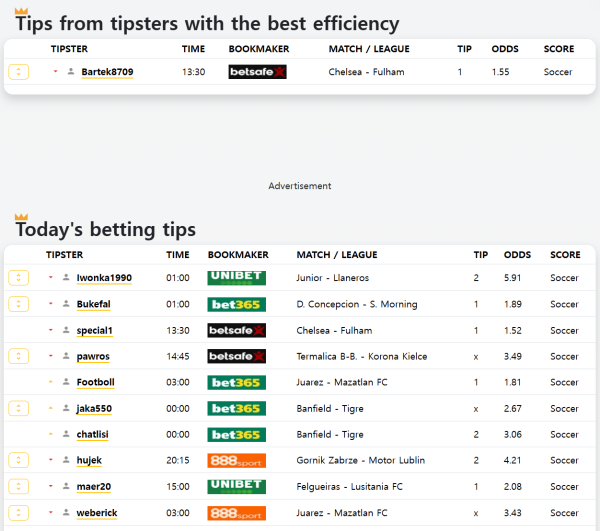Viewport: 600px width, 531px height.
Task: Click the bet365 logo in Bukefal's row
Action: pos(234,304)
